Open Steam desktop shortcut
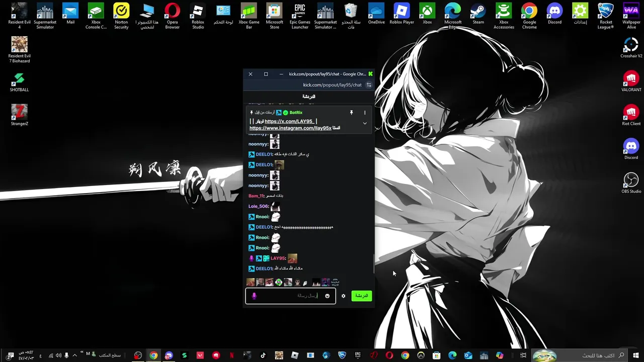 [478, 14]
